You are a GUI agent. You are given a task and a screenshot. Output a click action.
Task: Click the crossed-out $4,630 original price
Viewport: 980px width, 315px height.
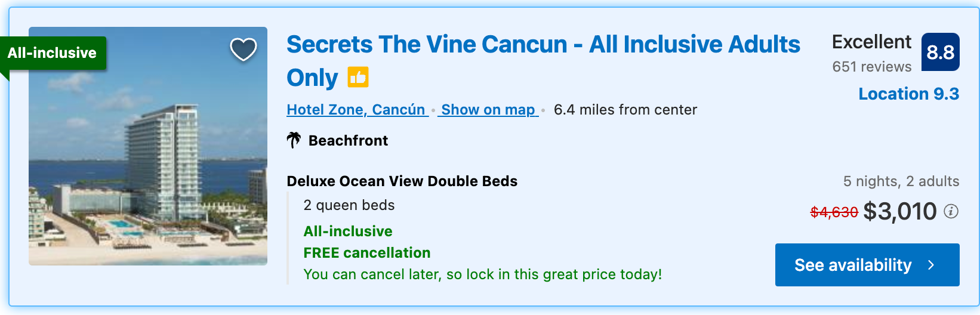pos(834,212)
